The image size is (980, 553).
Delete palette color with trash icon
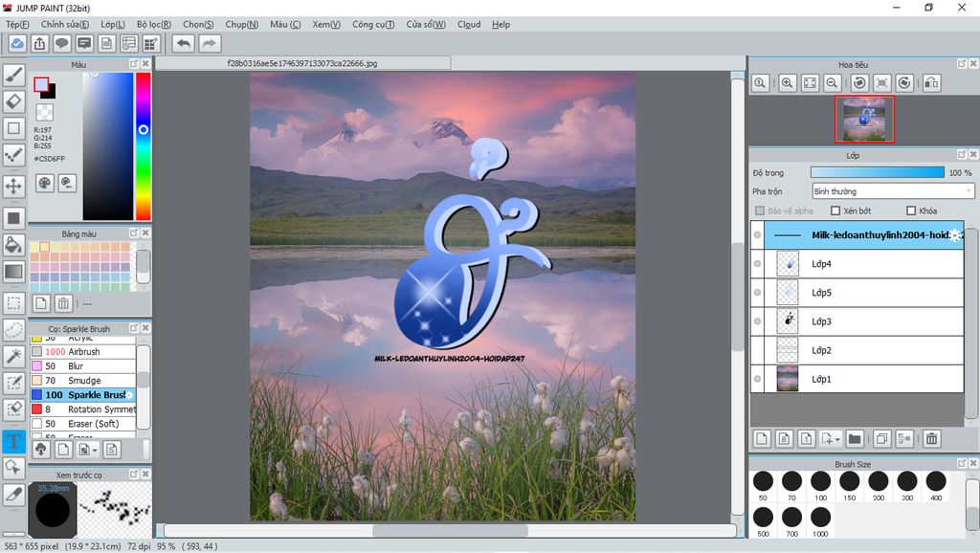(63, 303)
